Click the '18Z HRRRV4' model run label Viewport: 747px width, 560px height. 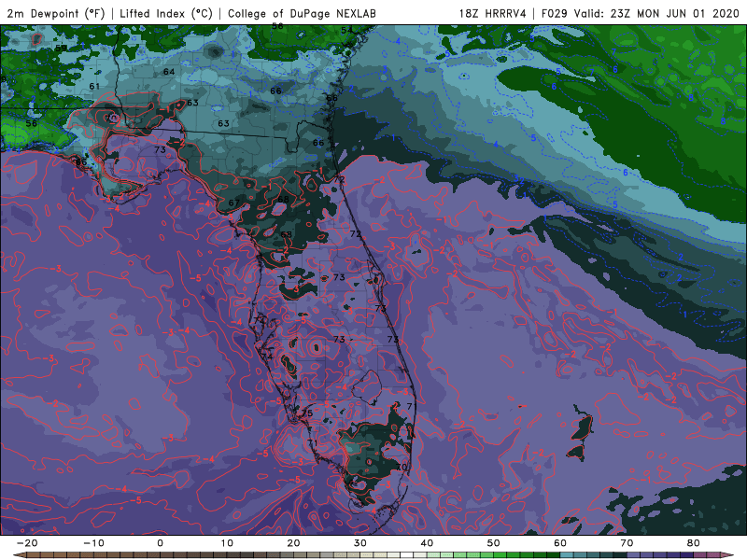point(493,13)
